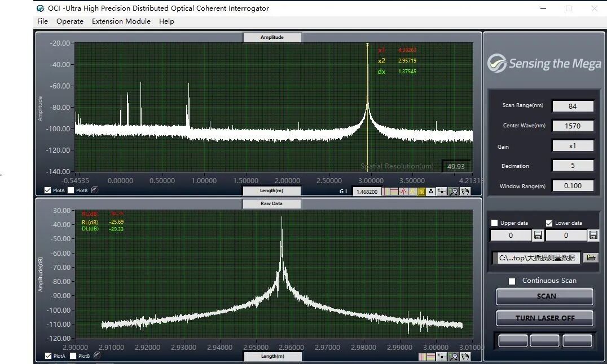The image size is (607, 364).
Task: Uncheck the Lower data checkbox
Action: pyautogui.click(x=549, y=223)
